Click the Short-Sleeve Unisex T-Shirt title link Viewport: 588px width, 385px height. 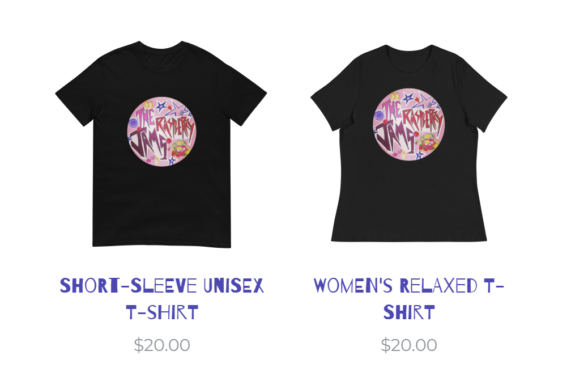click(161, 299)
